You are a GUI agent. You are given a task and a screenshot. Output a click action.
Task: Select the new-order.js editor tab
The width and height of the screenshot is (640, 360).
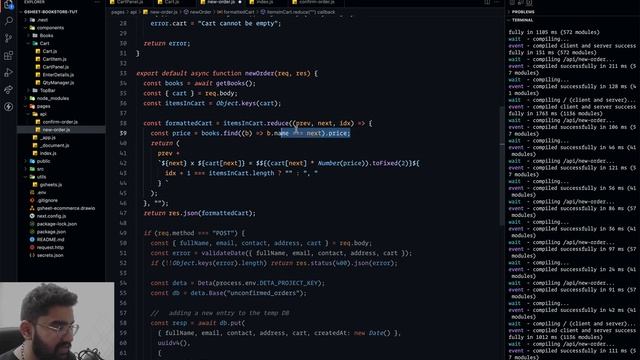(221, 2)
